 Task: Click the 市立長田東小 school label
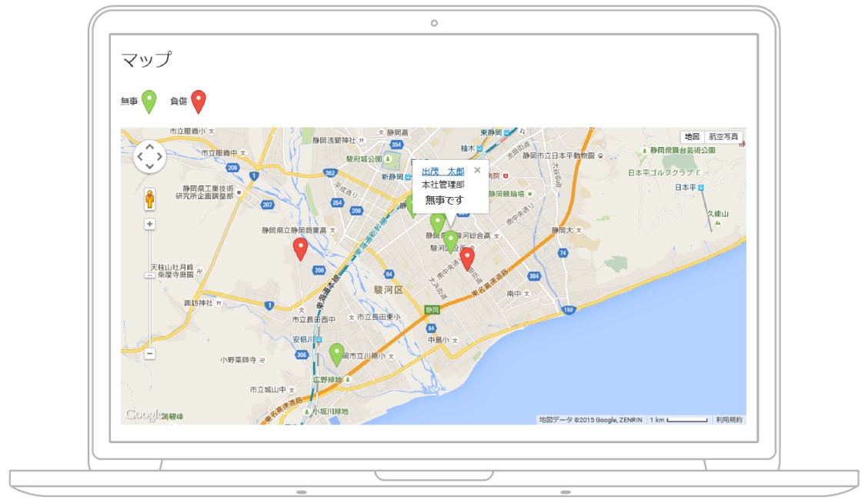[x=379, y=317]
